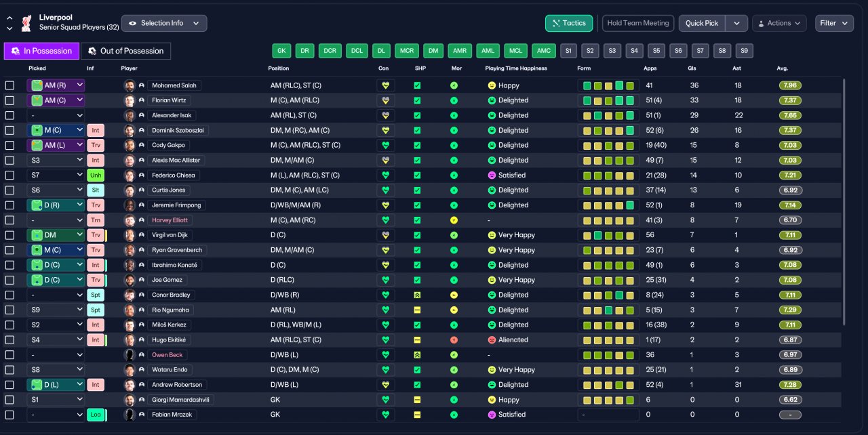Click Florian Wirtz's player face portrait
Image resolution: width=868 pixels, height=435 pixels.
(x=130, y=100)
